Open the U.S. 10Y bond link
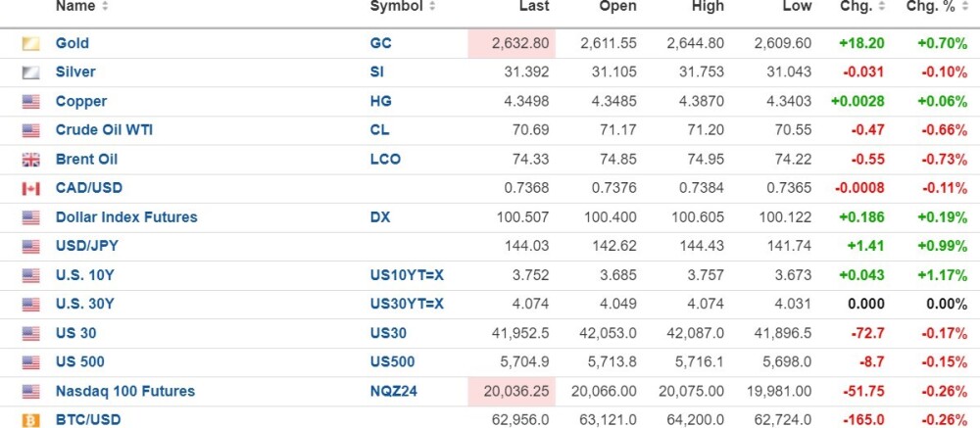The height and width of the screenshot is (428, 980). coord(84,275)
